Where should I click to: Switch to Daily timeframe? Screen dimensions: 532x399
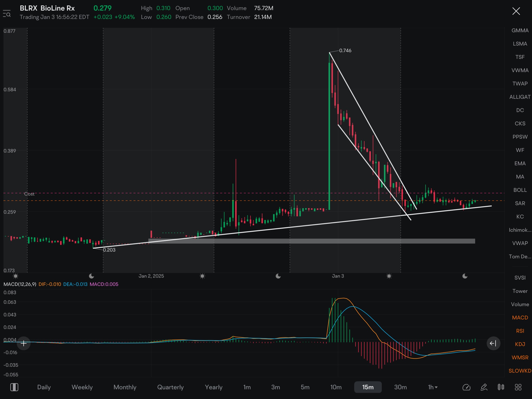44,387
